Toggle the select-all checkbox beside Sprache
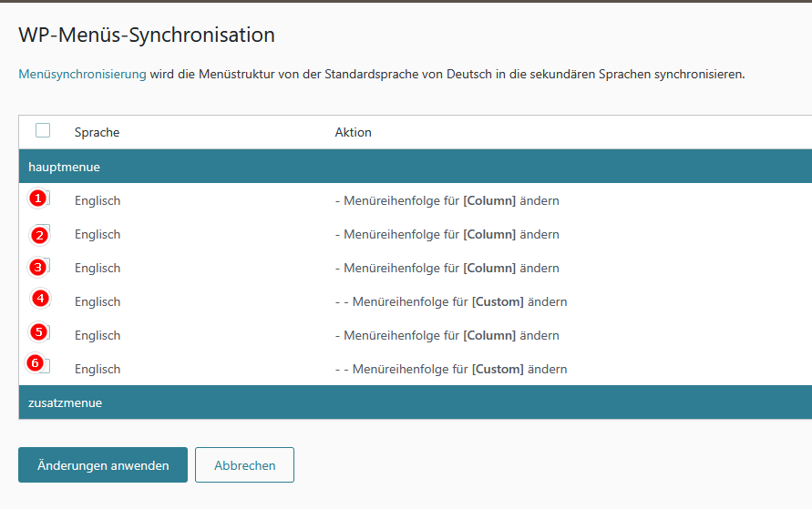The image size is (812, 509). (43, 130)
